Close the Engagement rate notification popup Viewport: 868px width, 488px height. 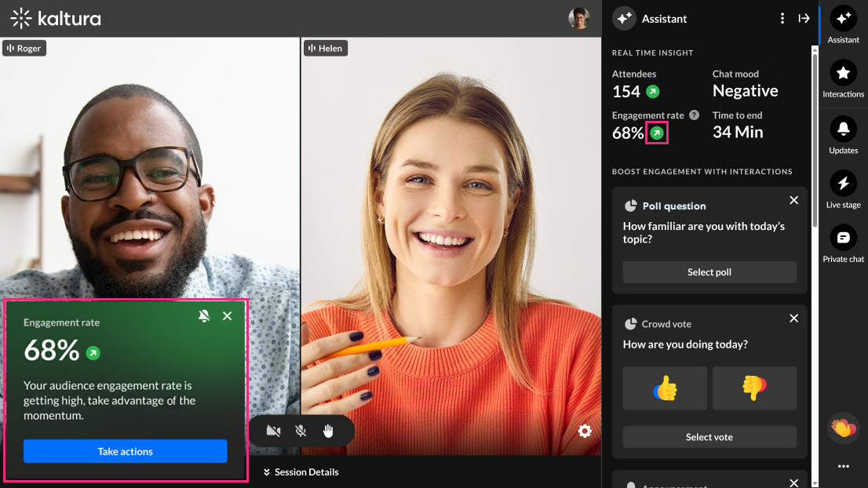[227, 316]
